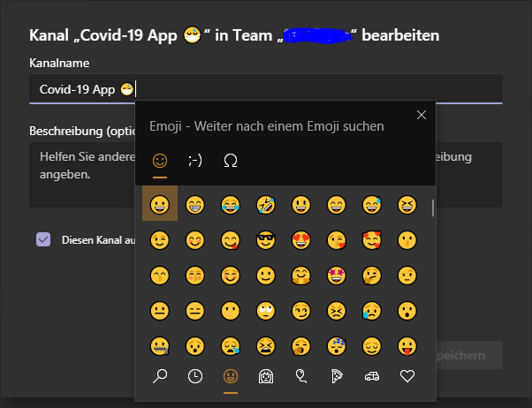Select the hugging face emoji
The height and width of the screenshot is (408, 532).
pos(301,276)
